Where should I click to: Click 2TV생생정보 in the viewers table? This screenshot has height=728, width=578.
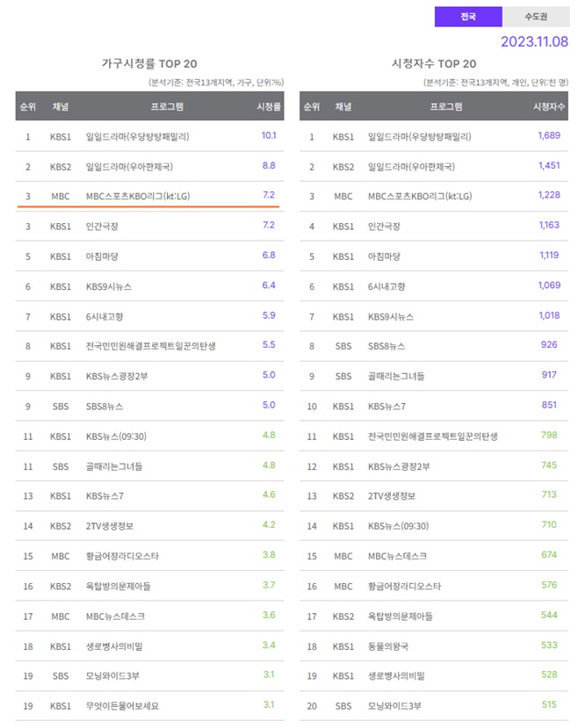[x=392, y=496]
